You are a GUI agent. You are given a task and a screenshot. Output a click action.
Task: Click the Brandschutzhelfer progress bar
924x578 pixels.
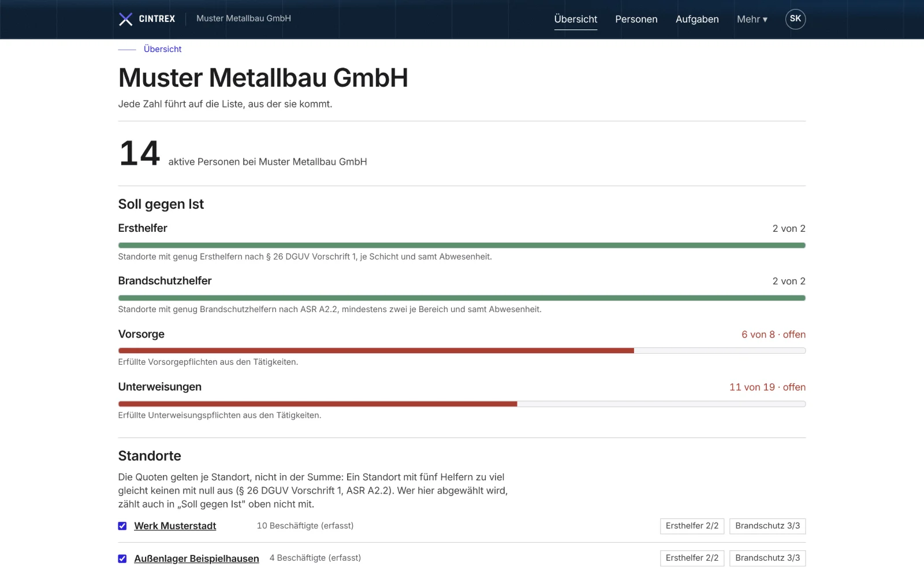point(462,298)
